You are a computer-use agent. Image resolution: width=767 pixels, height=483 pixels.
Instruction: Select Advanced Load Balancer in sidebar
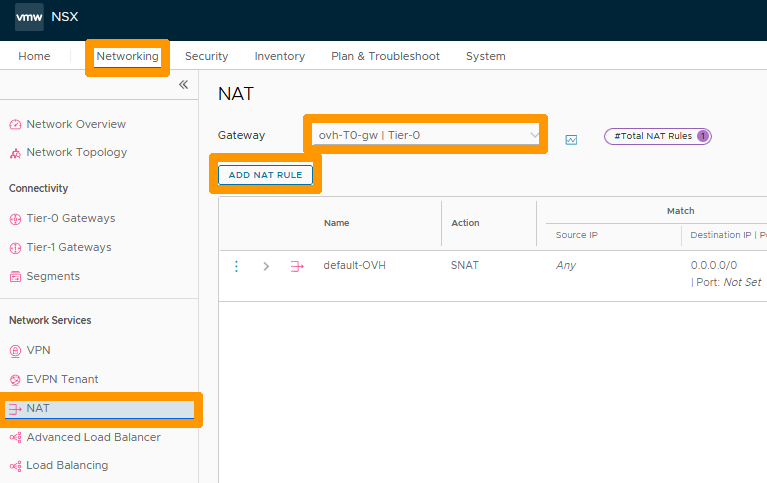[93, 437]
